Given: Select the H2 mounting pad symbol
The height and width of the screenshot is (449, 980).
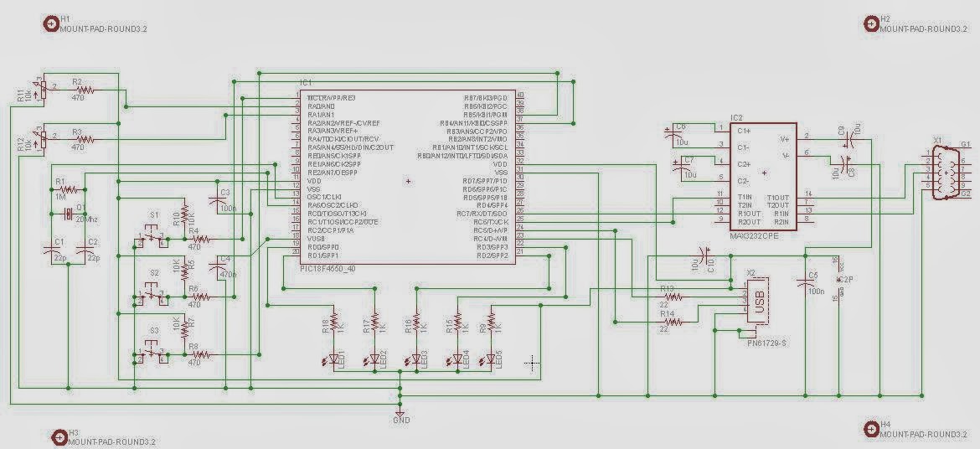Looking at the screenshot, I should [871, 23].
